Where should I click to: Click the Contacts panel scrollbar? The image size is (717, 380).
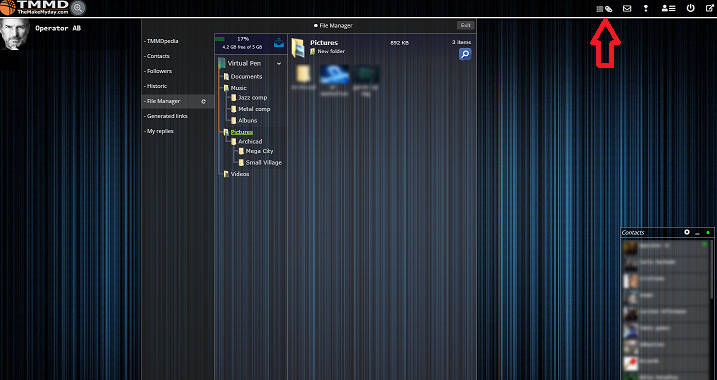pyautogui.click(x=712, y=269)
